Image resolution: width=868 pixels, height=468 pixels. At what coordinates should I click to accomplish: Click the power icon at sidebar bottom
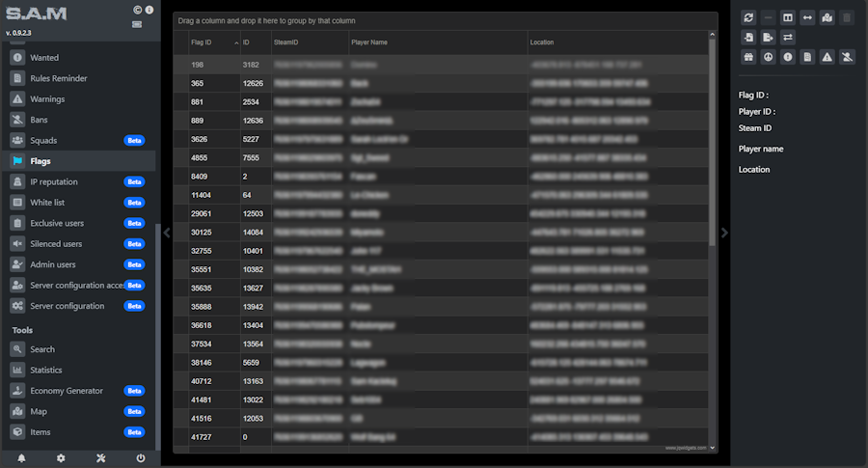tap(141, 458)
